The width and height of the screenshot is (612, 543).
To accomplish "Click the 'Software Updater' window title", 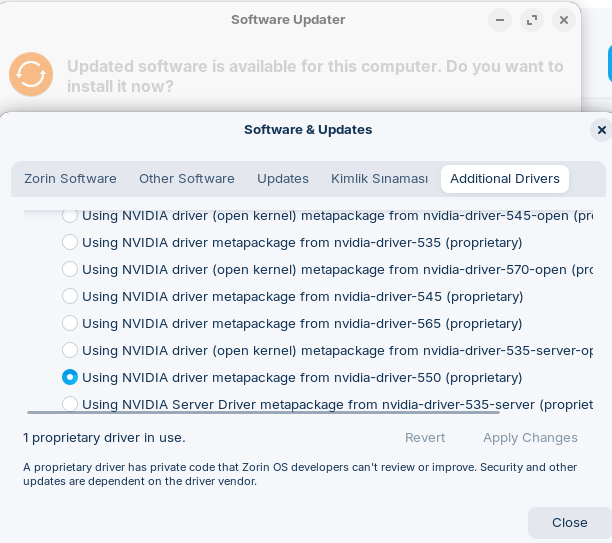I will 288,20.
